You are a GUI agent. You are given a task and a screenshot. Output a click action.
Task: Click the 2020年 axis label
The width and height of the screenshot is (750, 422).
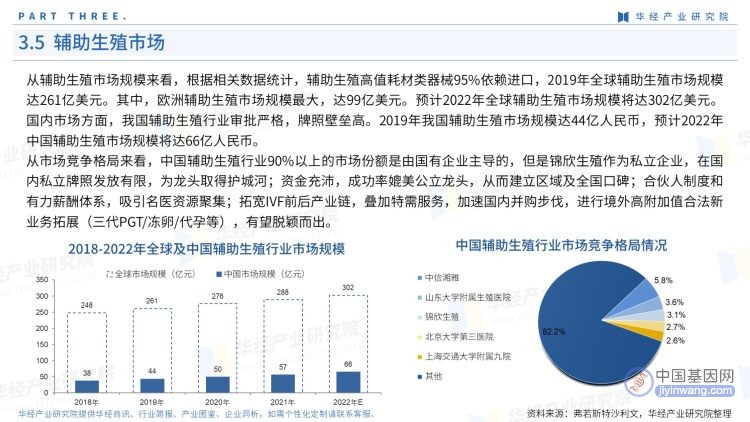click(x=217, y=402)
